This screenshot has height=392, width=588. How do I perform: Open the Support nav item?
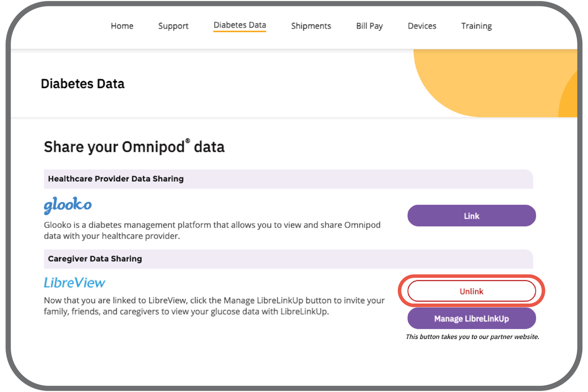(x=173, y=26)
